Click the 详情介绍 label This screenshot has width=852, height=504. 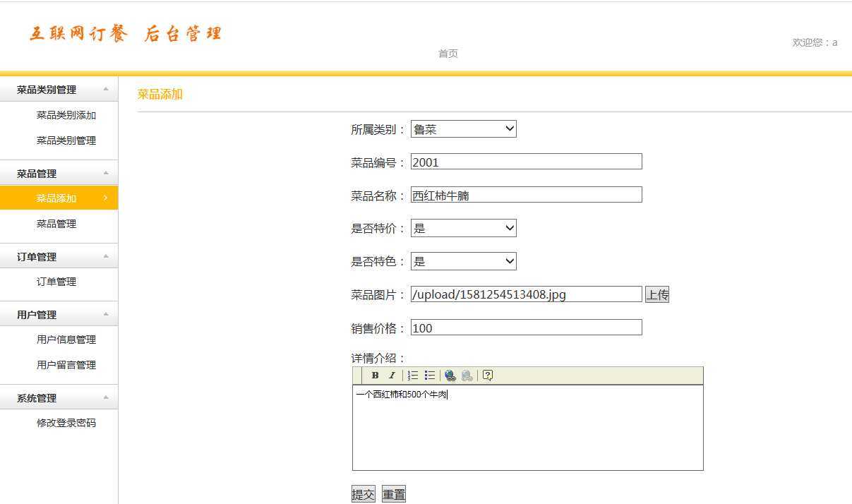[378, 359]
